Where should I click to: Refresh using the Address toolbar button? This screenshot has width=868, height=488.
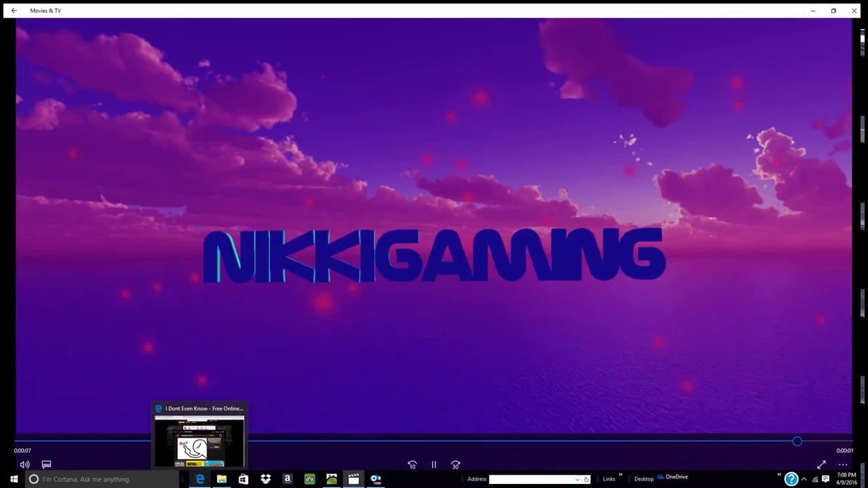point(587,479)
